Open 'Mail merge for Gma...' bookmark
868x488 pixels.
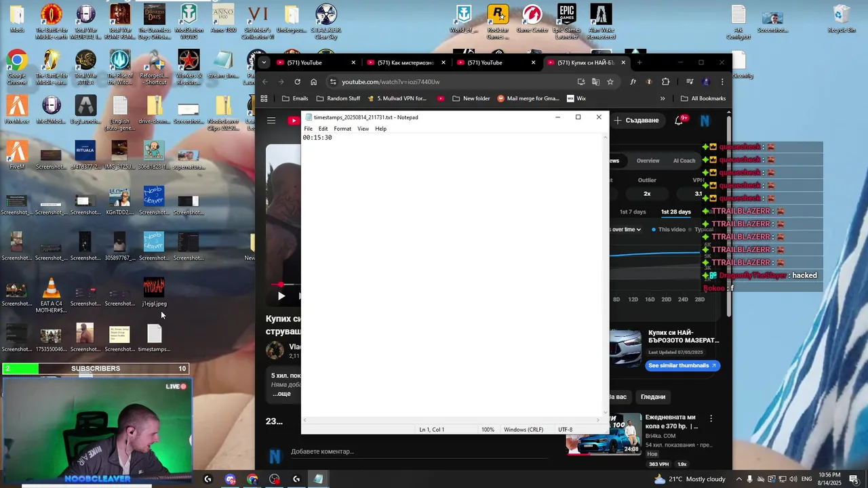(528, 98)
